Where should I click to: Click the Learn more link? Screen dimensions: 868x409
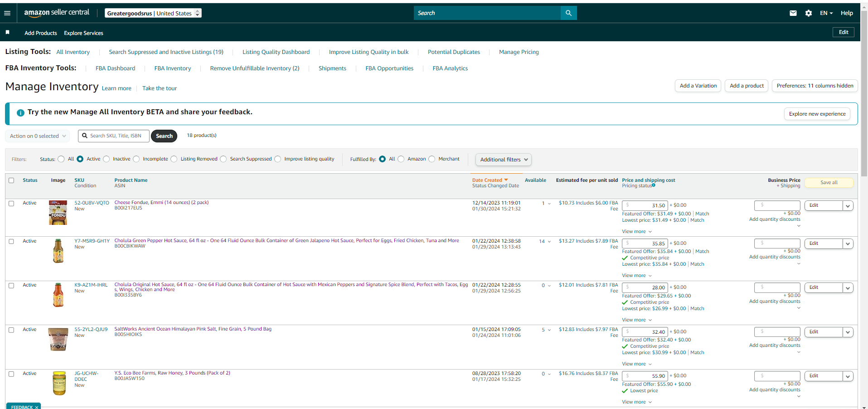pyautogui.click(x=116, y=88)
